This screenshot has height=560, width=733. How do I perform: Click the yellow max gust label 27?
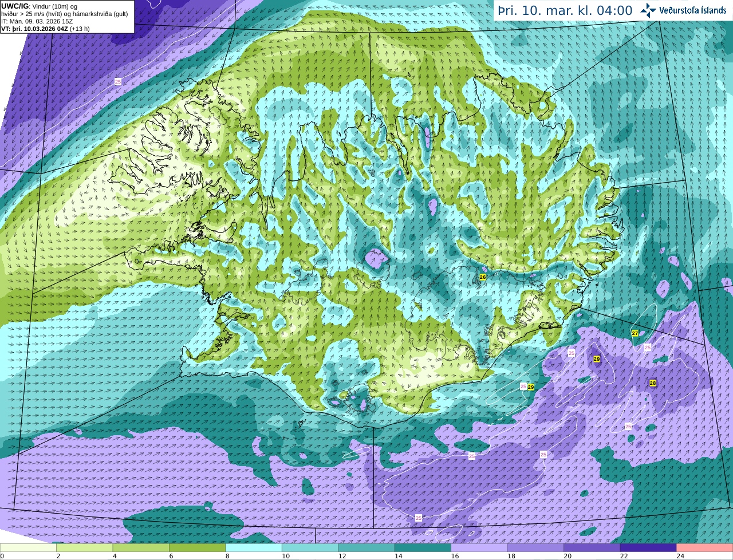click(635, 333)
